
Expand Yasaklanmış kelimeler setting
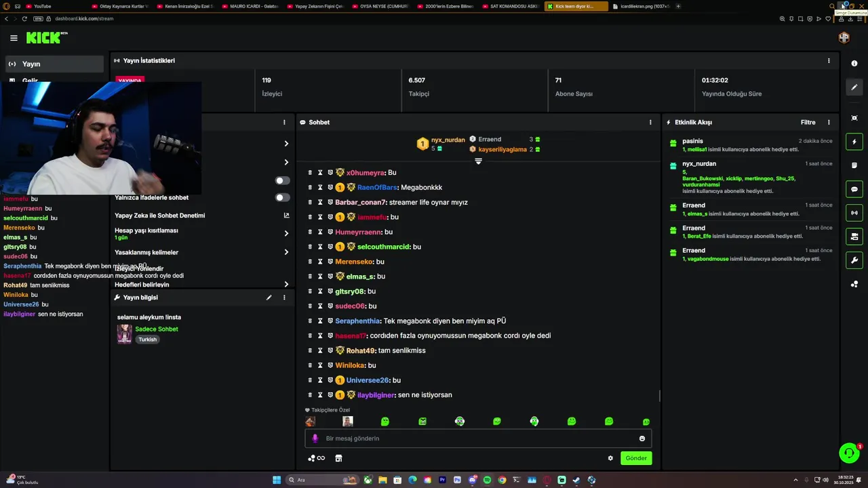point(286,252)
